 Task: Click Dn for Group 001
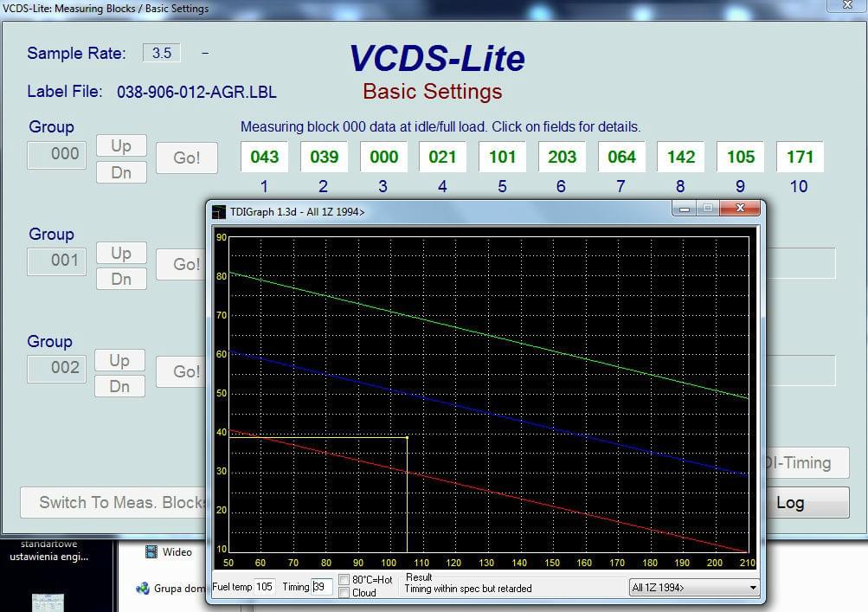click(x=121, y=279)
